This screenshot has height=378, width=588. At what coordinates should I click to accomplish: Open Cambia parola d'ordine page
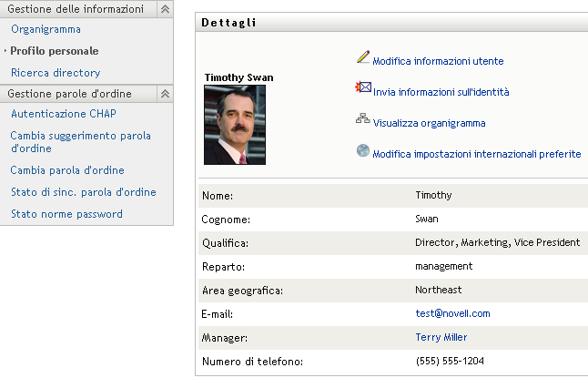[67, 170]
